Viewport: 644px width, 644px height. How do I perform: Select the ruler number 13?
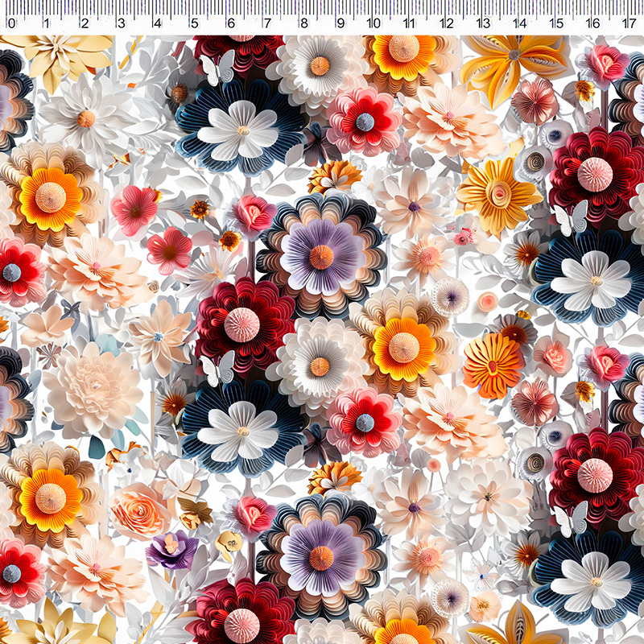(484, 23)
